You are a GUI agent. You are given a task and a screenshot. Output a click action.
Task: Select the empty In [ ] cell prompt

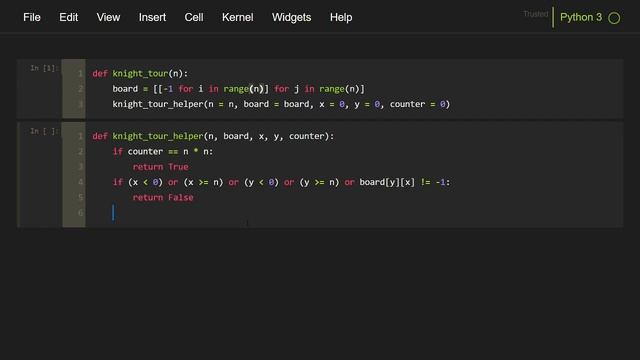44,131
